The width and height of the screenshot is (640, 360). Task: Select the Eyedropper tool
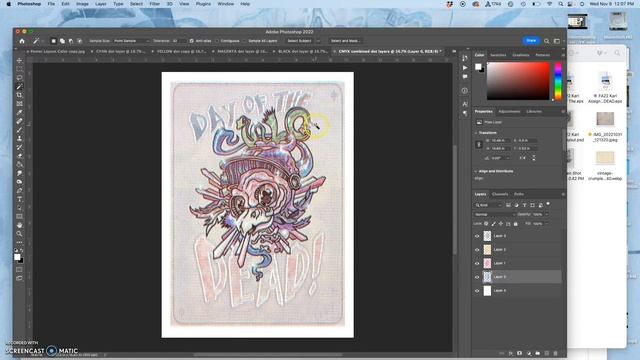tap(19, 113)
